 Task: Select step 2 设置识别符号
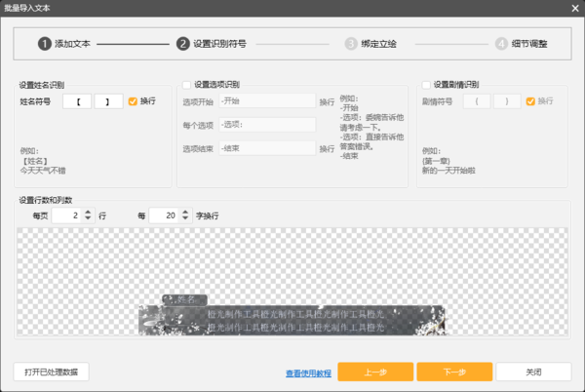[x=212, y=44]
